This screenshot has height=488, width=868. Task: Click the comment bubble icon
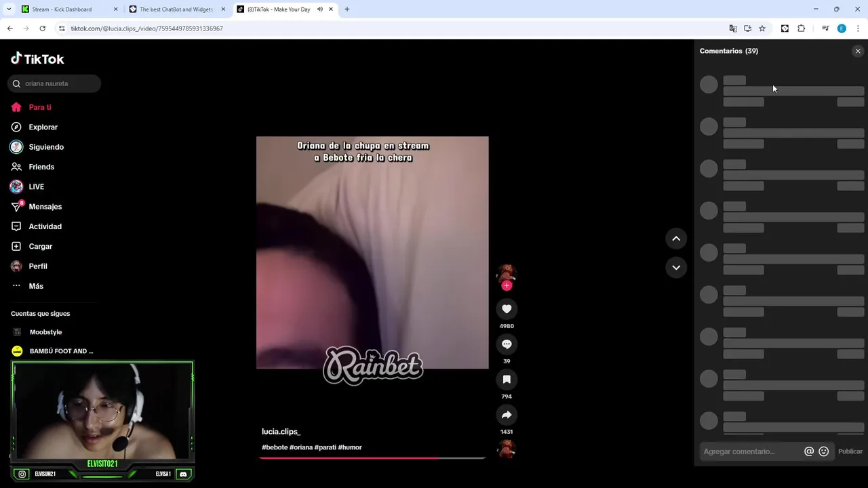pos(507,344)
